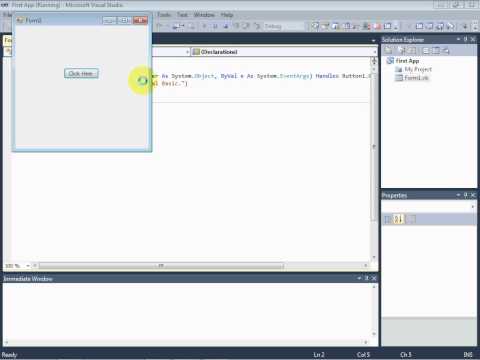
Task: Switch Properties panel to Categorized view
Action: click(x=388, y=219)
